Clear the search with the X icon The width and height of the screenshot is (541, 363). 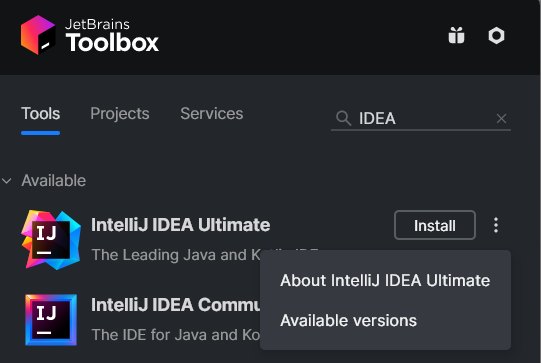pyautogui.click(x=501, y=119)
